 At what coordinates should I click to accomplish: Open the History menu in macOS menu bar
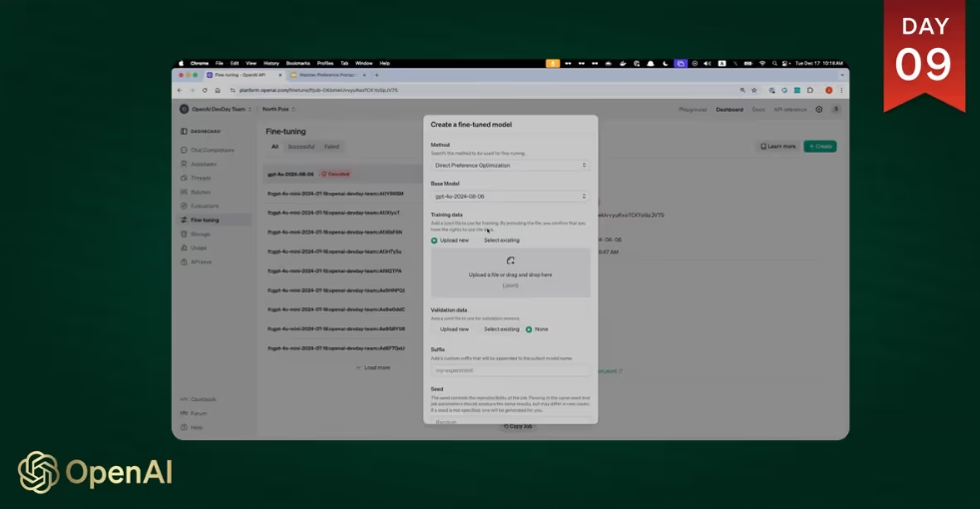coord(271,63)
